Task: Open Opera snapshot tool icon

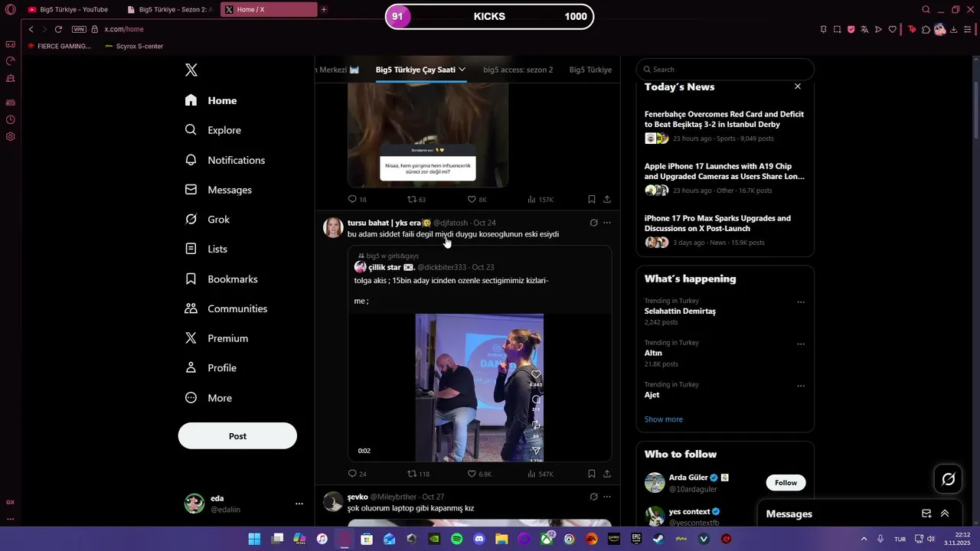Action: (837, 29)
